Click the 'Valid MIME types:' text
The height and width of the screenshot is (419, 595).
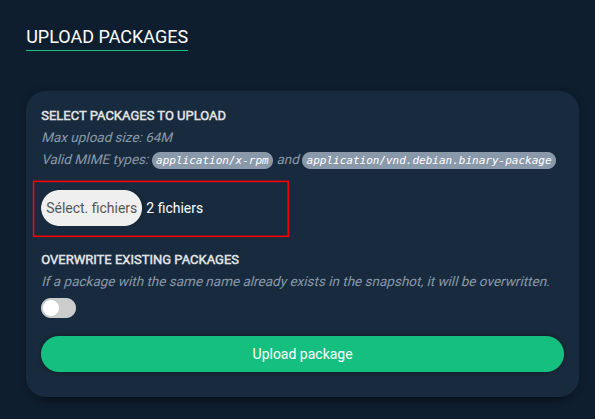click(x=95, y=159)
